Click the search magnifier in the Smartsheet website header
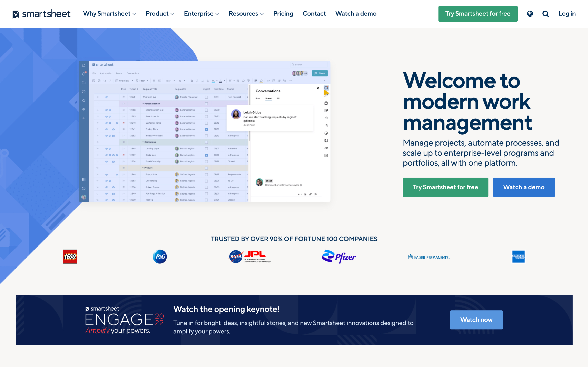Image resolution: width=588 pixels, height=367 pixels. click(x=545, y=14)
